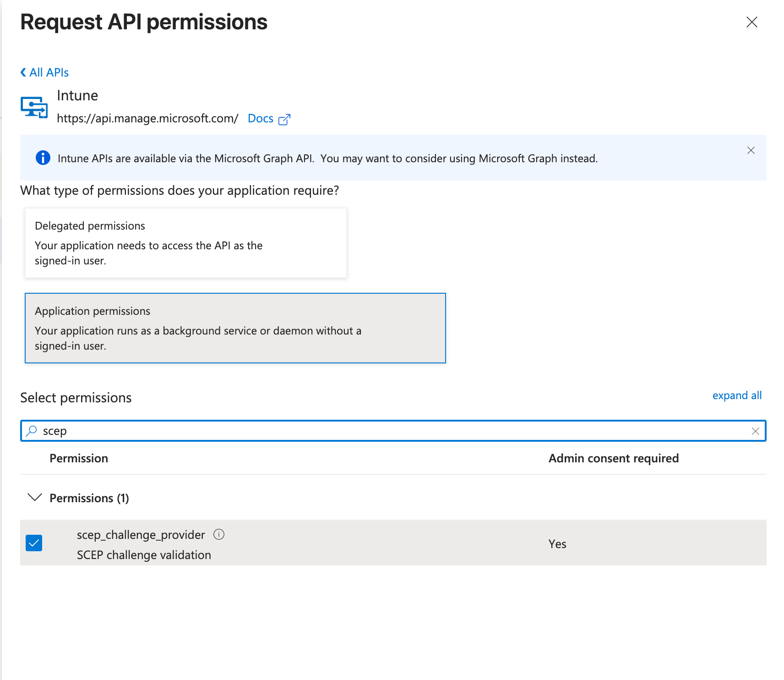Open the All APIs back link
Viewport: 784px width, 680px height.
point(49,72)
